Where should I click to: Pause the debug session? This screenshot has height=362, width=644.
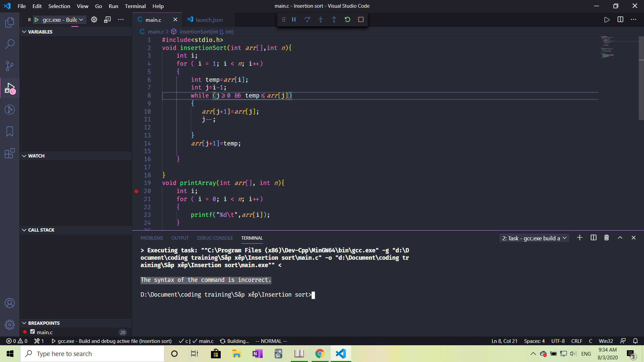294,19
